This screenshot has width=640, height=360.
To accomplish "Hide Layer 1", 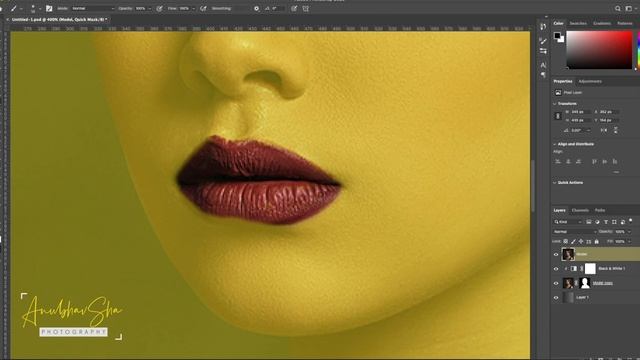I will [556, 298].
